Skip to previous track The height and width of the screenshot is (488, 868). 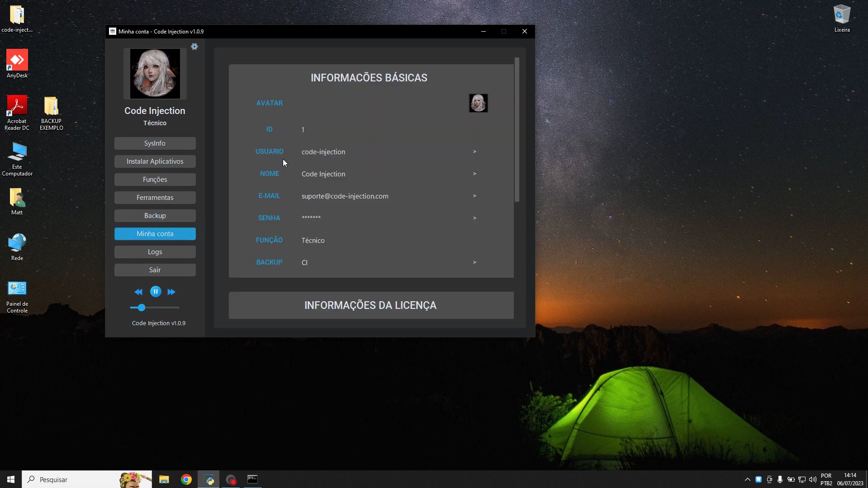(x=138, y=292)
